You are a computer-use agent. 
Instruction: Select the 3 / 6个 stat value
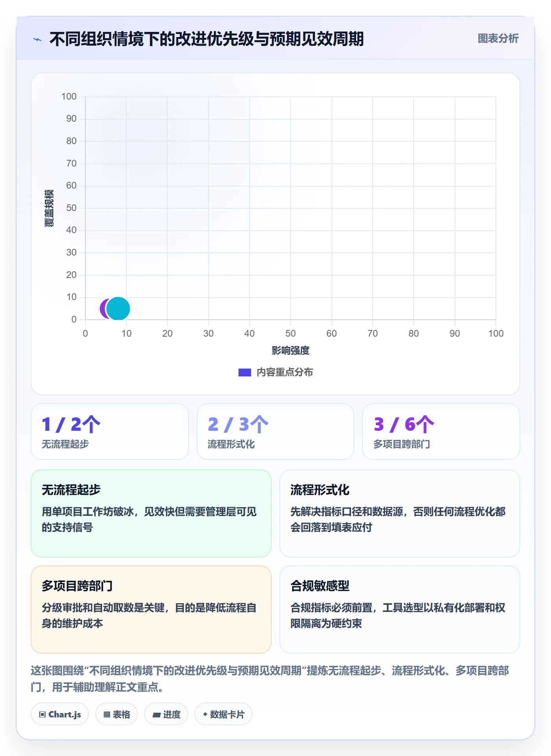tap(404, 424)
